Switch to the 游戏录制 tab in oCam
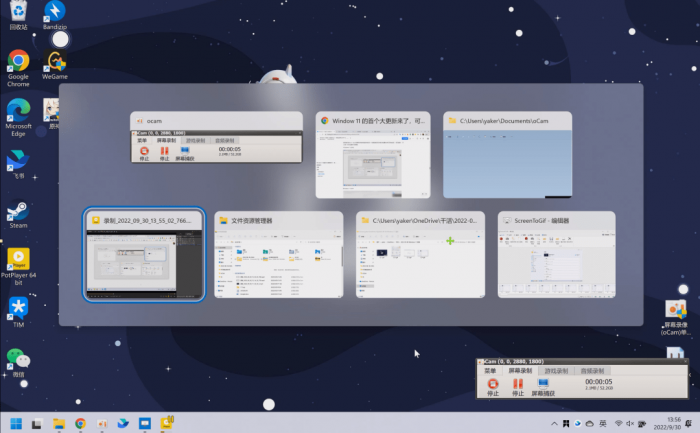 pos(556,371)
